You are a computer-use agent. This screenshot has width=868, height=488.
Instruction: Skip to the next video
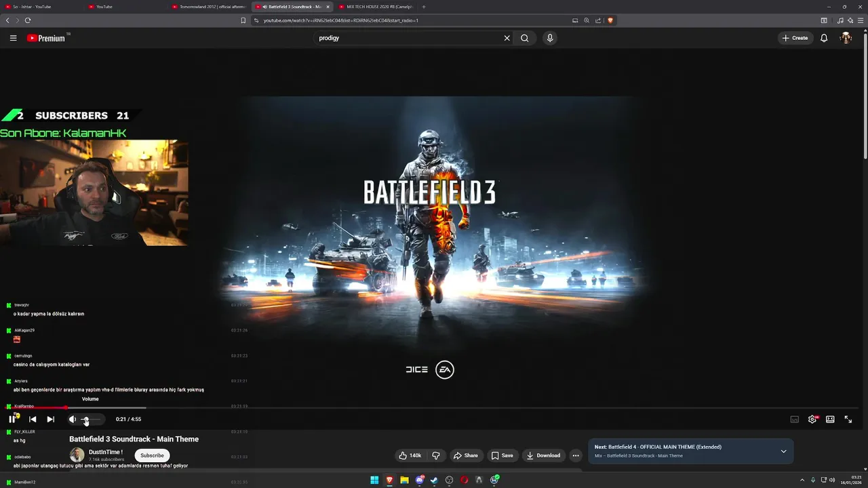50,420
